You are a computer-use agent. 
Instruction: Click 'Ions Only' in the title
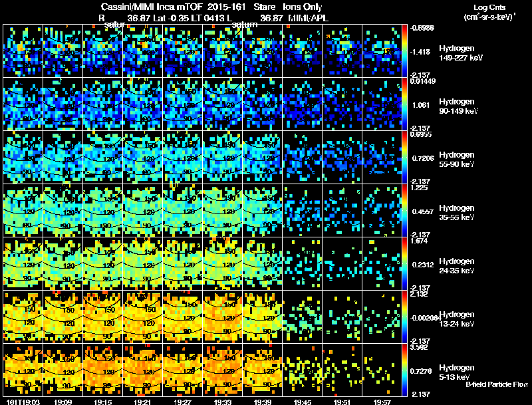303,7
